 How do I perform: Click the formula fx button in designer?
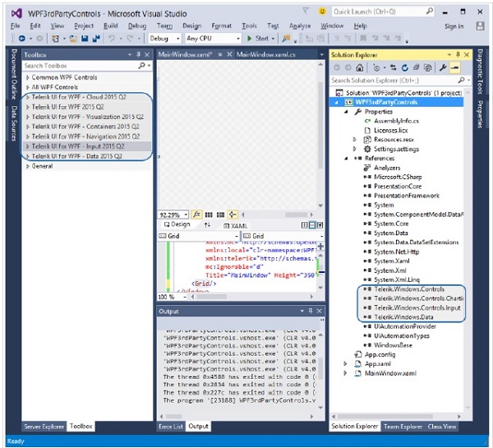[197, 214]
